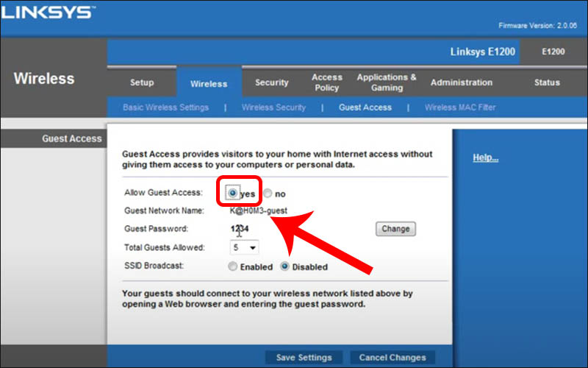Click Save Settings button
This screenshot has height=368, width=588.
(304, 358)
